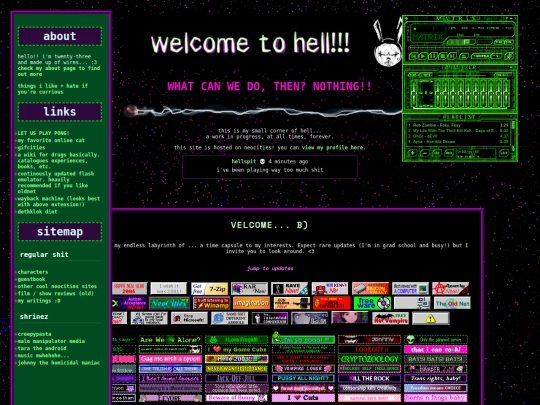Click the 'Trans rights, baby!' blinkie
The width and height of the screenshot is (540, 405).
tap(436, 378)
